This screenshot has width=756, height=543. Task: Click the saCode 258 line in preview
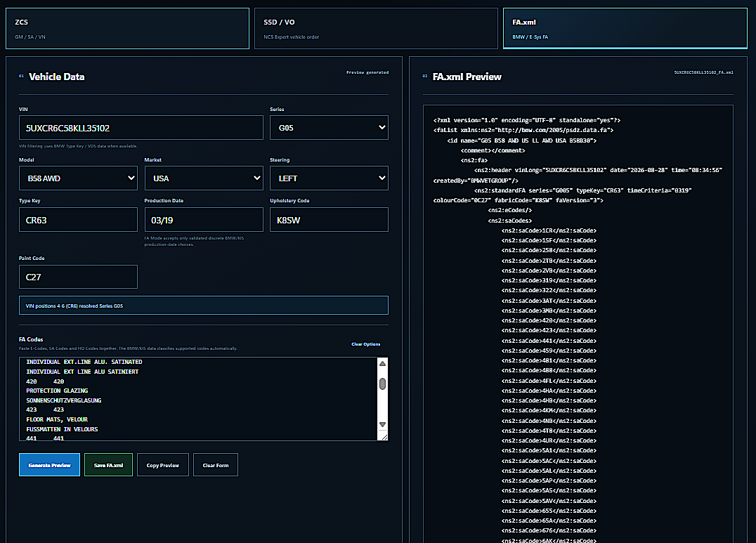click(549, 250)
